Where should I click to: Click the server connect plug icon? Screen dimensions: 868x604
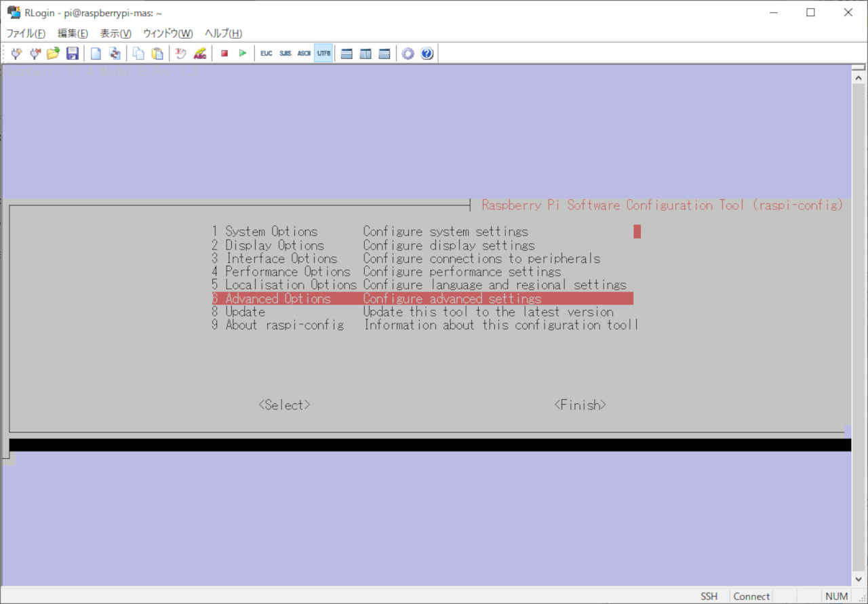pyautogui.click(x=16, y=54)
